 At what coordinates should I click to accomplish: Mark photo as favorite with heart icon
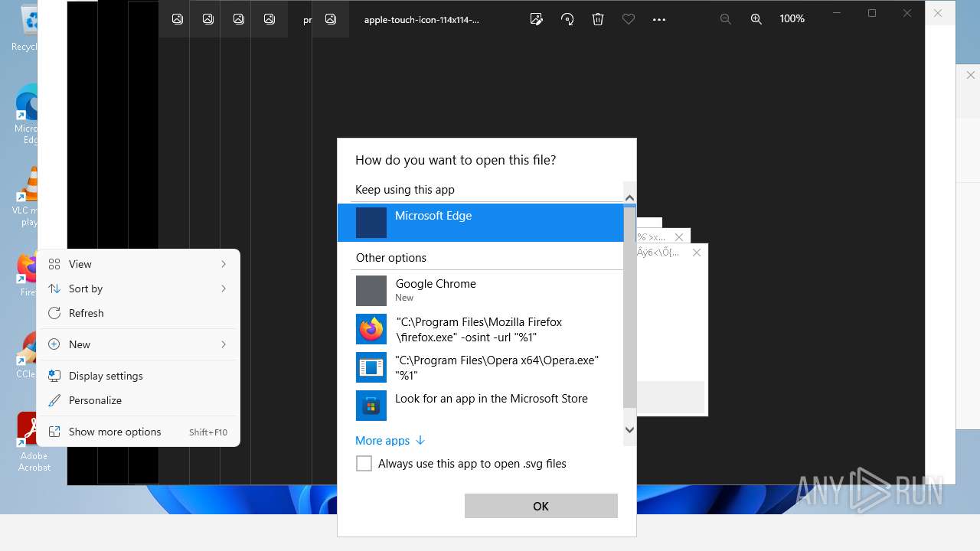coord(629,19)
